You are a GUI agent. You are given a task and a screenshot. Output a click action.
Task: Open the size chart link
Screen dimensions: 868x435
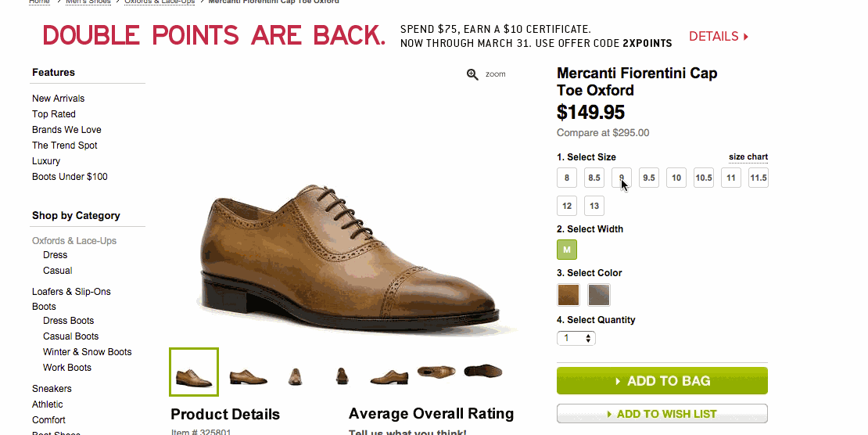coord(748,156)
